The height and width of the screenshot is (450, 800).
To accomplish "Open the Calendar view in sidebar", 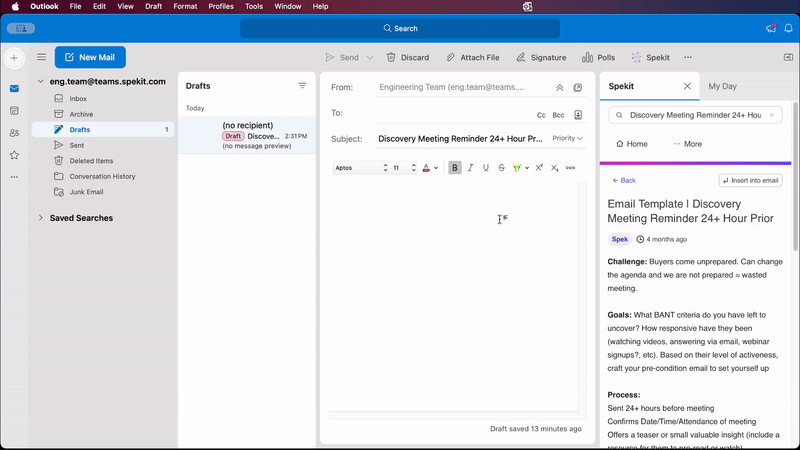I will coord(14,111).
